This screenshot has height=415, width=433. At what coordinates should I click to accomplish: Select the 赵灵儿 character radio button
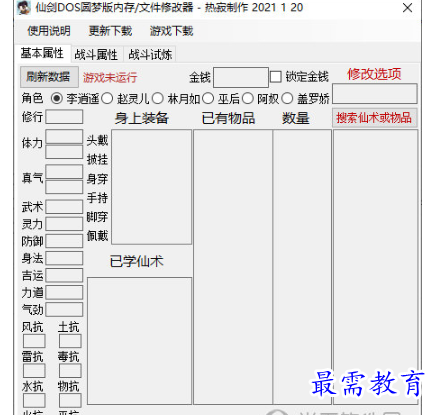(x=107, y=98)
